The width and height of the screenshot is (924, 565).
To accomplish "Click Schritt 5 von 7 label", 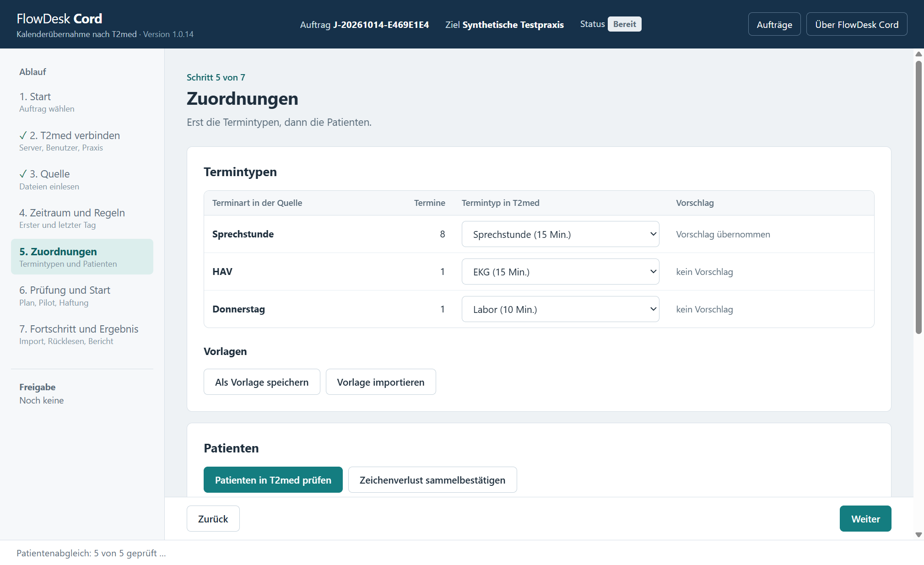I will click(216, 77).
